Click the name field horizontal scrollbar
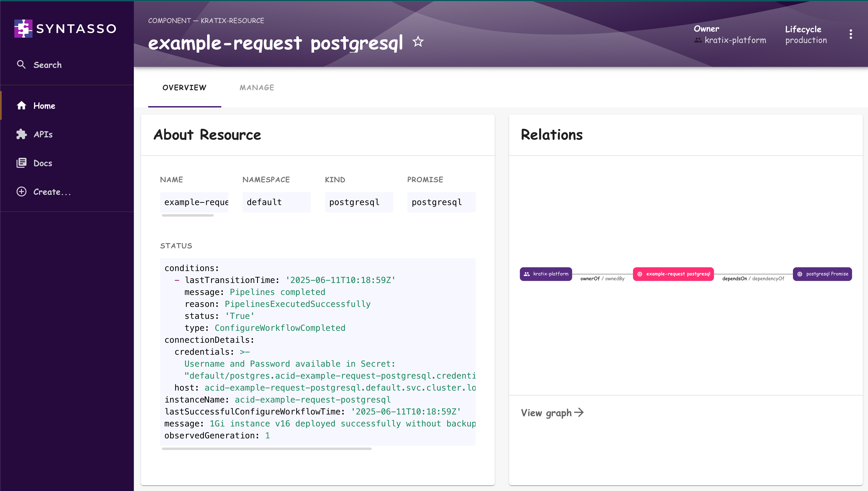 click(x=188, y=215)
